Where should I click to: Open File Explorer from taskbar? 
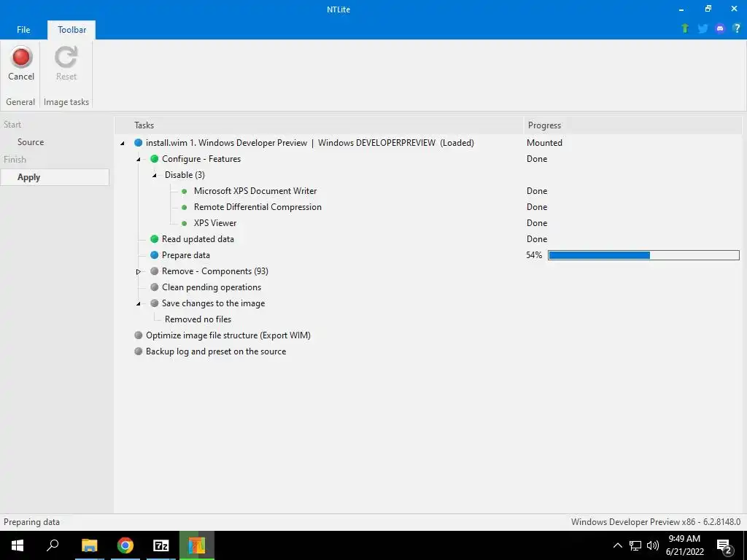89,545
